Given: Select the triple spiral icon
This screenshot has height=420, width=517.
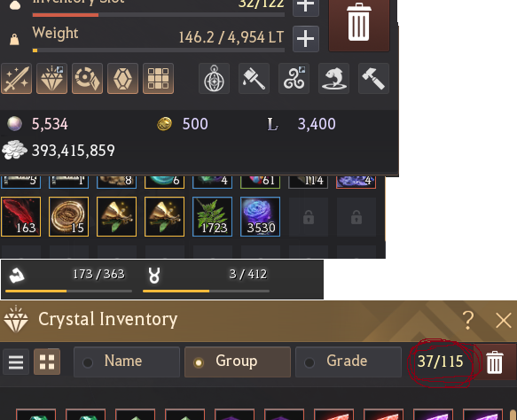Looking at the screenshot, I should [294, 79].
